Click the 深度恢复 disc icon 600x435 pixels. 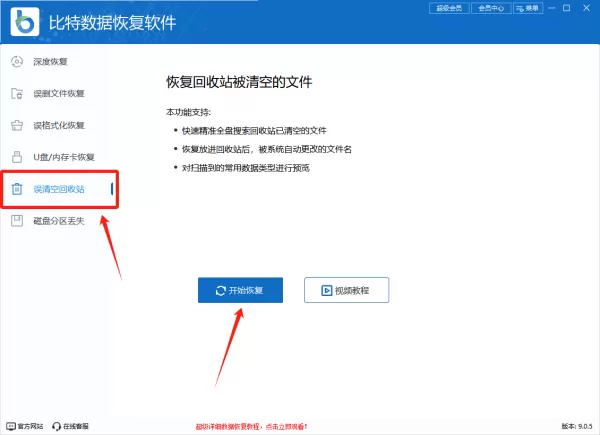17,62
